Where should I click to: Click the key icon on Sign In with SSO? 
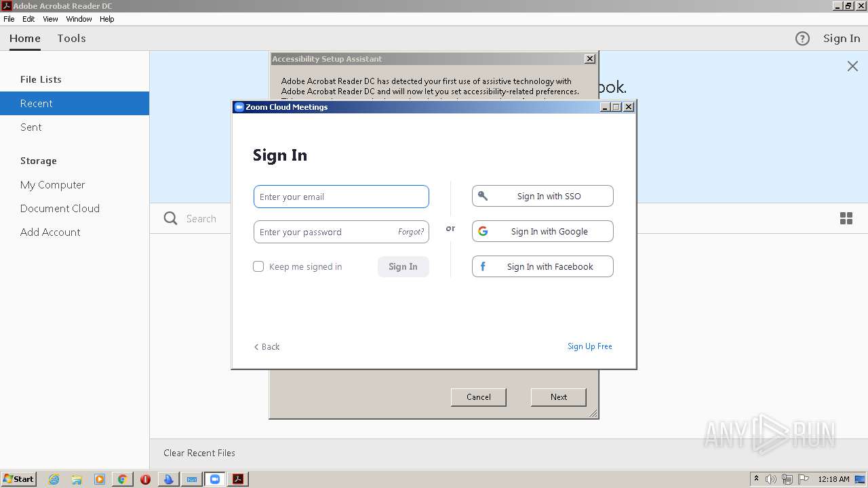[x=483, y=196]
